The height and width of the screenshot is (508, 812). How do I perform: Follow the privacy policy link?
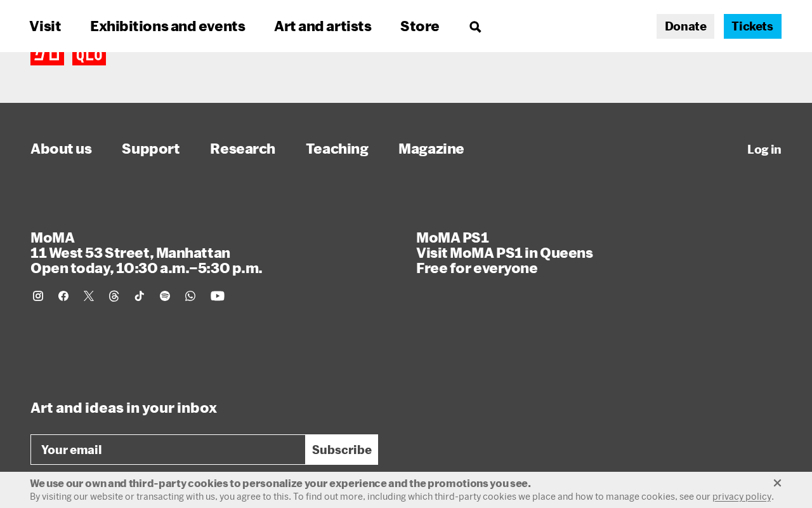pos(742,497)
